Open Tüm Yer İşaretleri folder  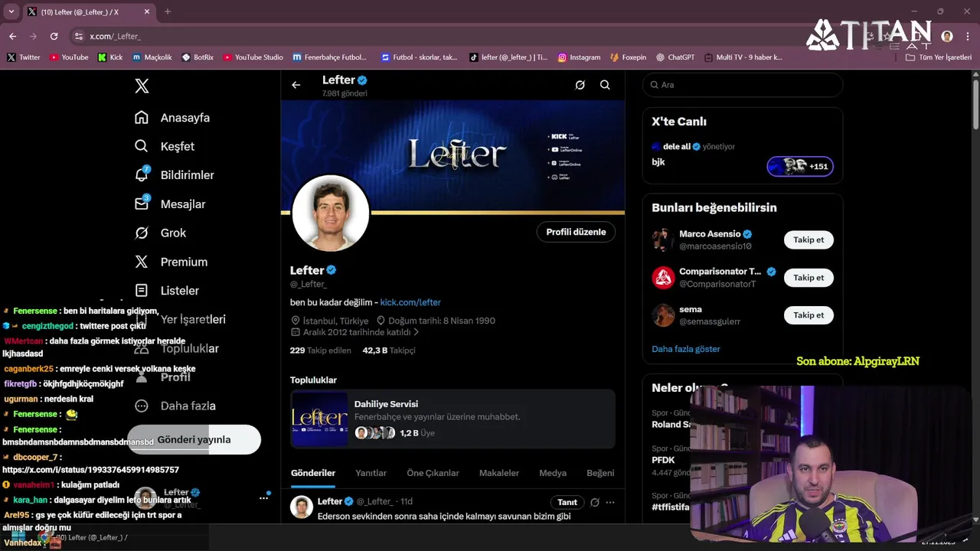point(939,57)
